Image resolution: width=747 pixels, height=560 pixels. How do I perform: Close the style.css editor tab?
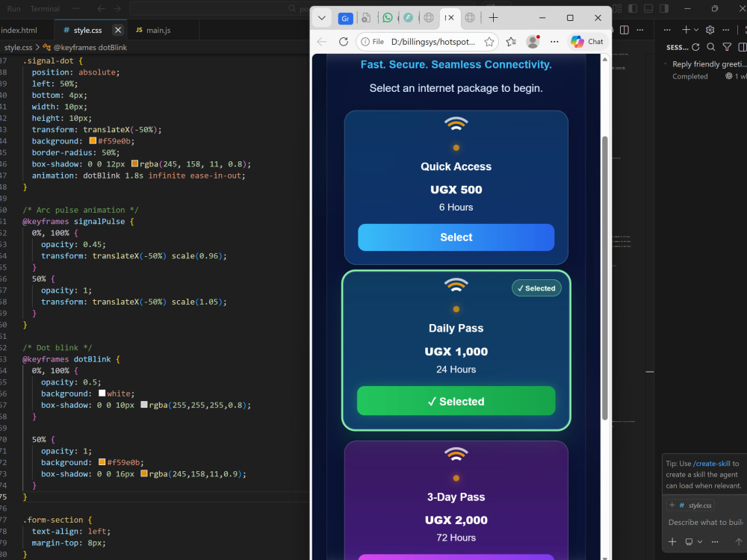(118, 30)
